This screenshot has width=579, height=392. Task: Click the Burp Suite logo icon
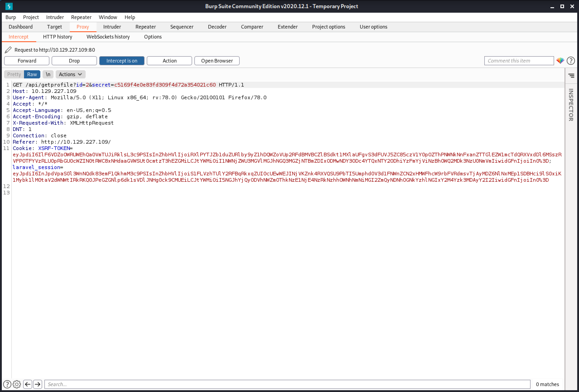[x=9, y=6]
